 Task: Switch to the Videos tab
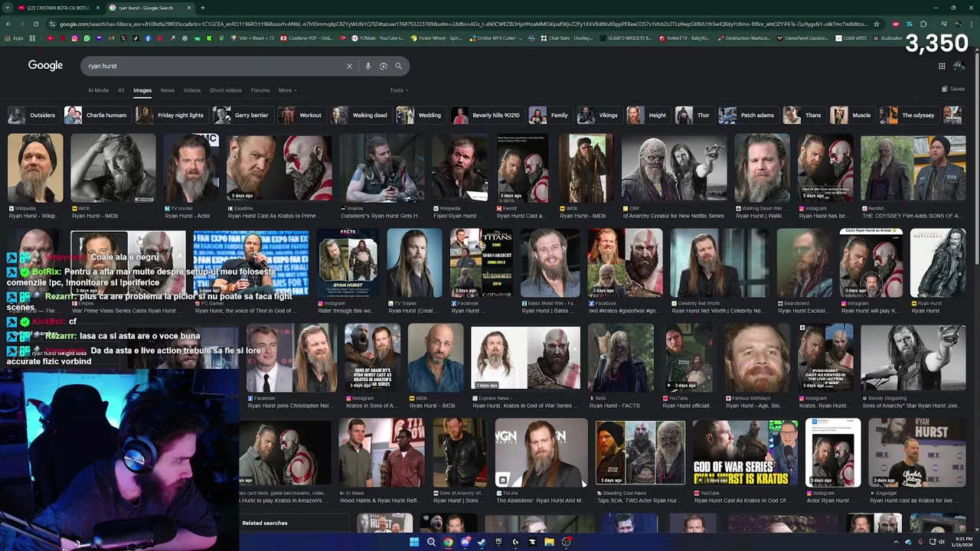192,90
